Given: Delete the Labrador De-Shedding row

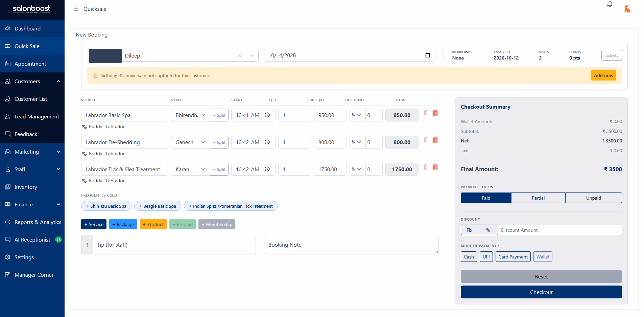Looking at the screenshot, I should click(435, 140).
